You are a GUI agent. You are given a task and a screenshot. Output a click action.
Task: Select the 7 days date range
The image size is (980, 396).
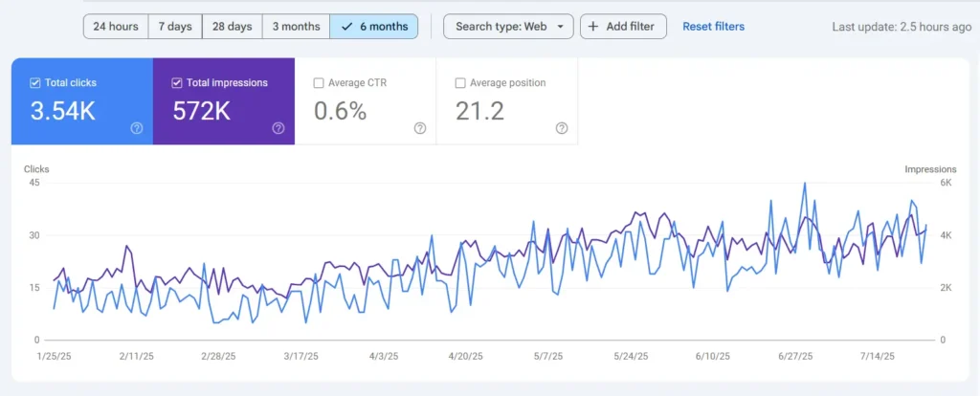point(174,27)
